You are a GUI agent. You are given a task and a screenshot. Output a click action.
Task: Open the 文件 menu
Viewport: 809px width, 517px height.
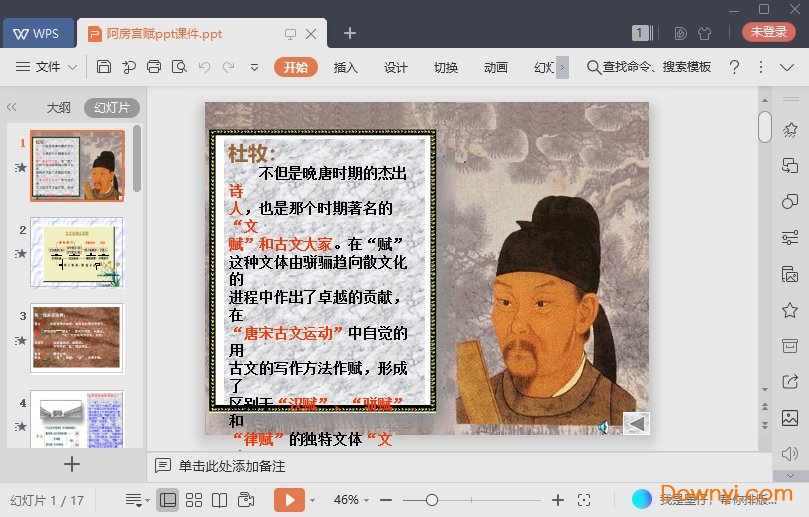pos(47,67)
